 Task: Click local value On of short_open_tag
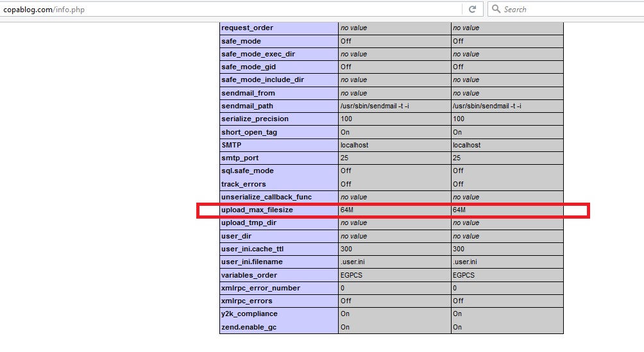345,132
